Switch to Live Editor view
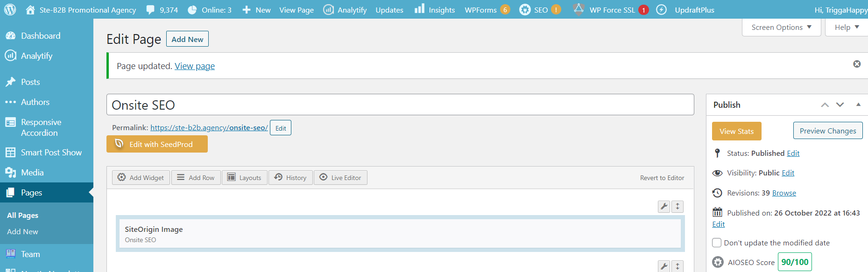This screenshot has width=868, height=272. click(340, 178)
